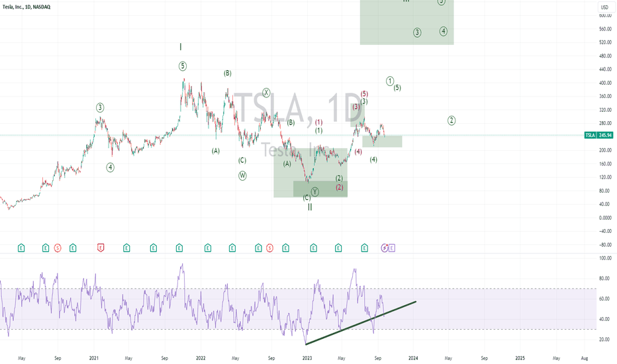
Task: Open the purple upcoming earnings E marker
Action: click(391, 248)
